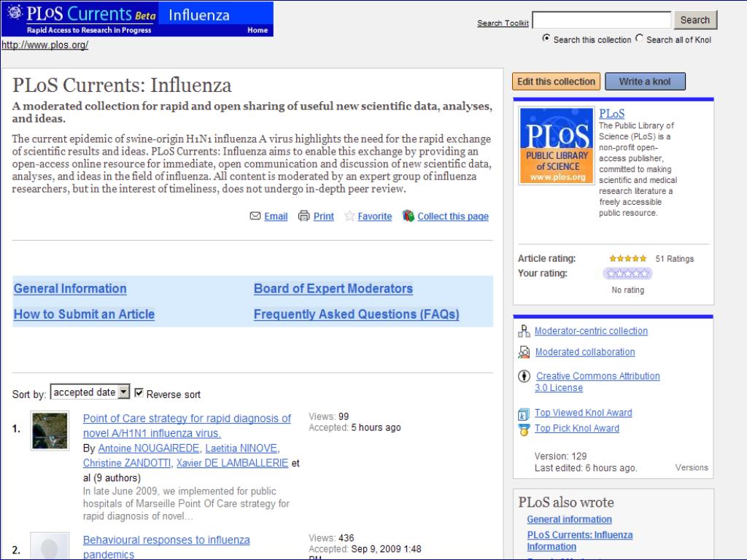Click the Top Viewed Knol Award icon
Viewport: 747px width, 560px height.
[x=524, y=414]
